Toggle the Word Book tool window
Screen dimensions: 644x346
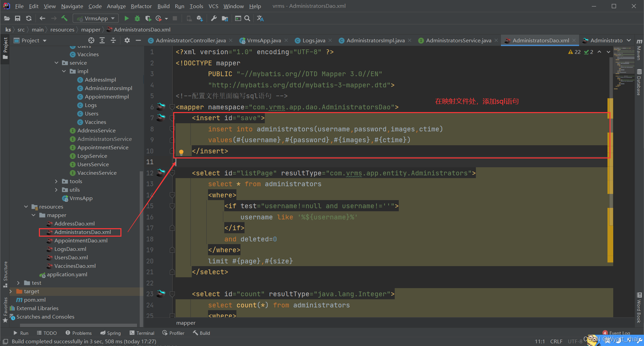click(x=639, y=308)
